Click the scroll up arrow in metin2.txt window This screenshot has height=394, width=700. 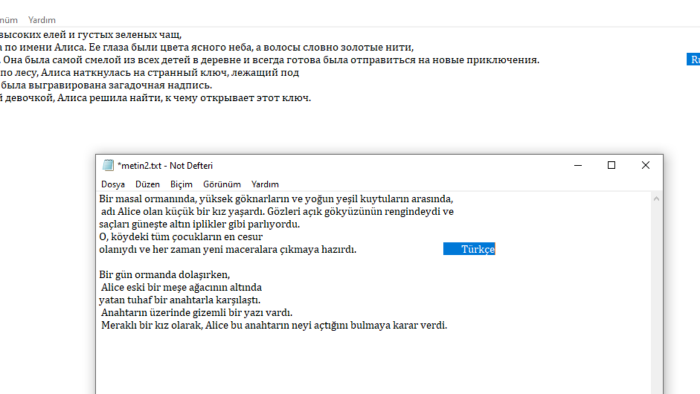pos(656,199)
